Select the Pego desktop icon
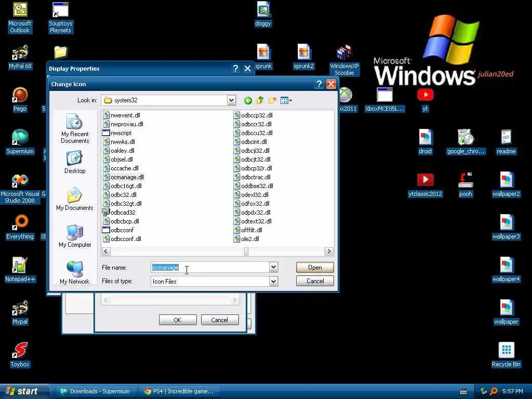This screenshot has width=532, height=399. [x=20, y=100]
